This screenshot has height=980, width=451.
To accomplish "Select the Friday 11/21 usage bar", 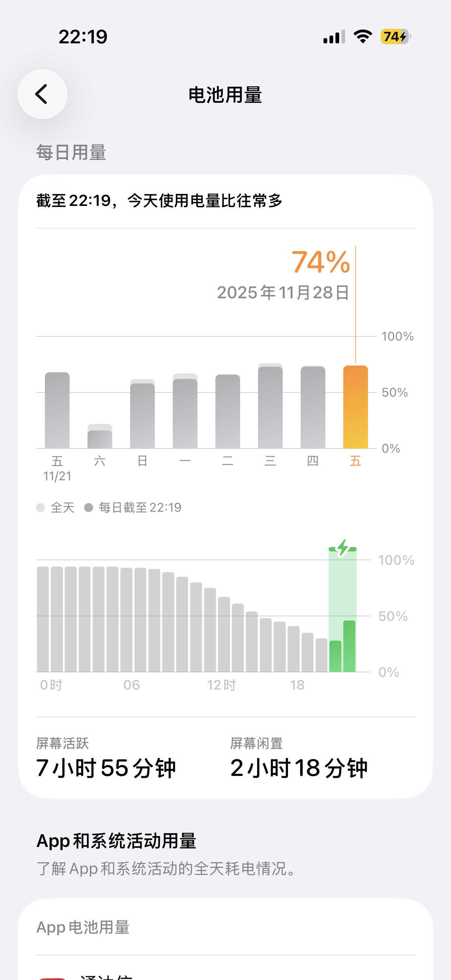I will (x=57, y=410).
